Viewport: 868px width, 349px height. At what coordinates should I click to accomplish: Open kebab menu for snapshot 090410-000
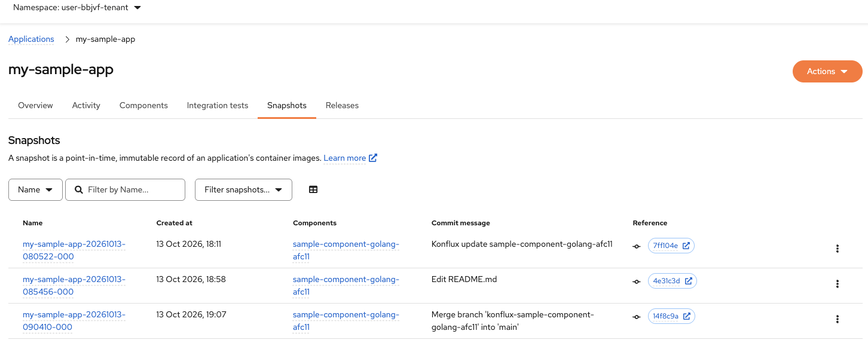pyautogui.click(x=838, y=319)
